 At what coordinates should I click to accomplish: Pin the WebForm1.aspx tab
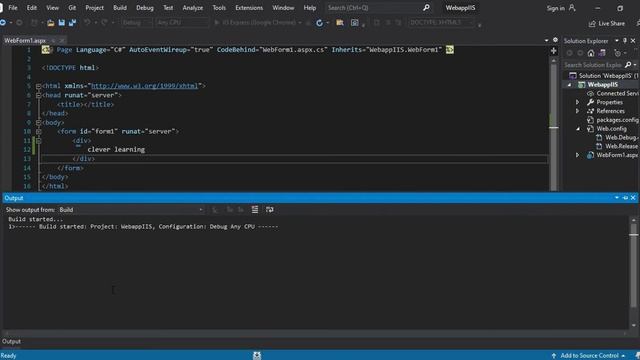(x=53, y=40)
